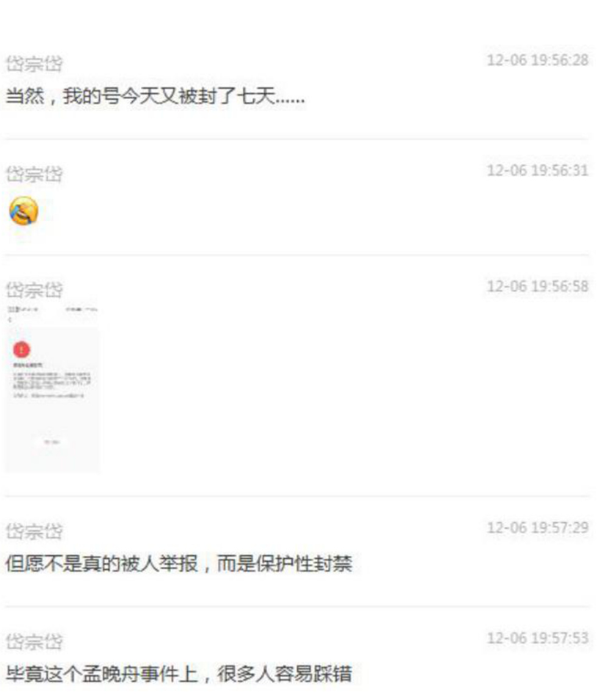Image resolution: width=597 pixels, height=700 pixels.
Task: Select sender name 岱宗岱 on the 19:56:28 message
Action: pos(34,64)
